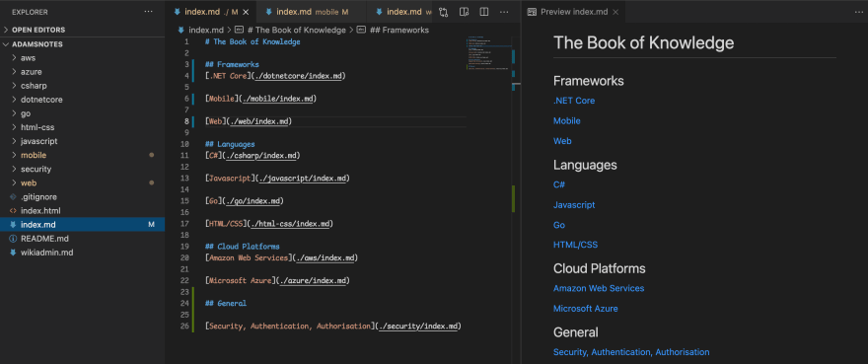
Task: Expand the html-css folder
Action: coord(83,127)
